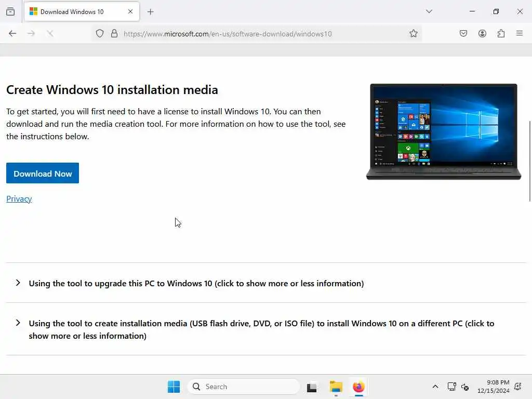Minimize the Firefox window
Viewport: 532px width, 399px height.
point(472,11)
